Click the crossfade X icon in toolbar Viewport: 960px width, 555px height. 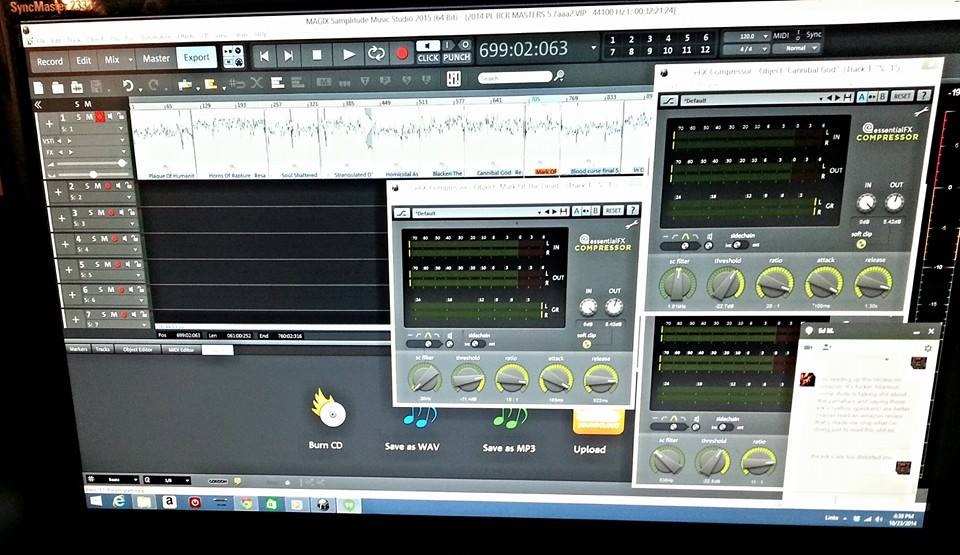[257, 83]
